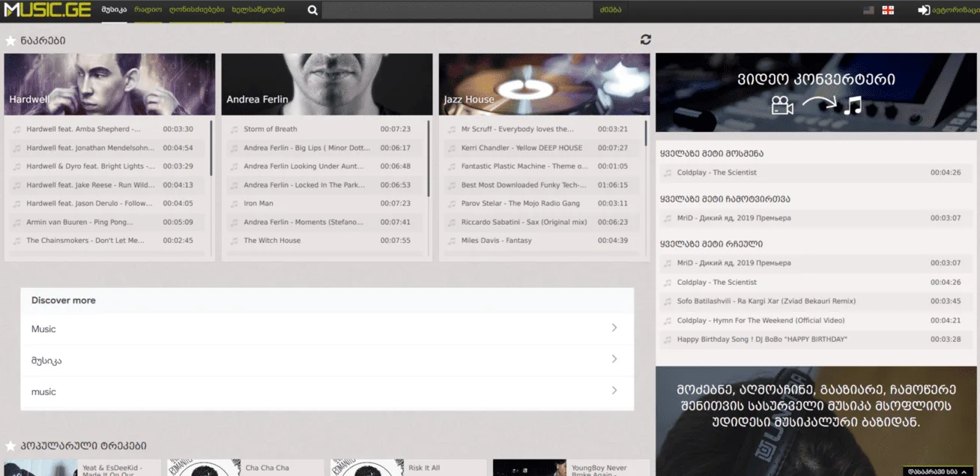
Task: Click music note icon for Iron Man
Action: pyautogui.click(x=234, y=203)
